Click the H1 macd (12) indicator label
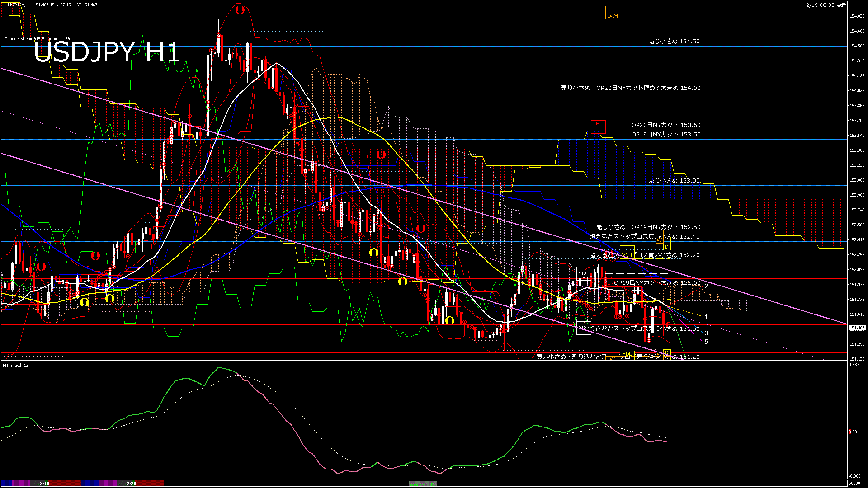868x488 pixels. (x=16, y=365)
